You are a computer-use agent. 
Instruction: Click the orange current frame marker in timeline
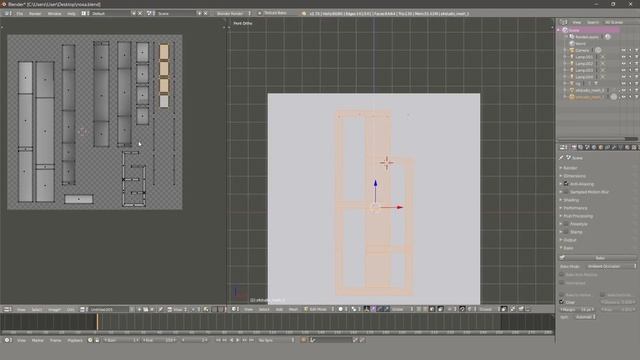point(97,322)
